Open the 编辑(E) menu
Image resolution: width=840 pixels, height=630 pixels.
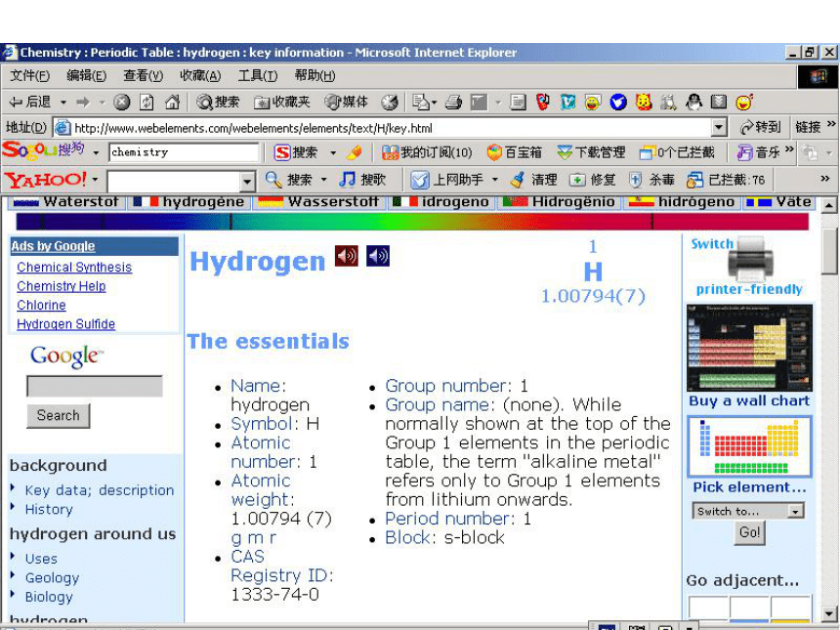coord(86,75)
